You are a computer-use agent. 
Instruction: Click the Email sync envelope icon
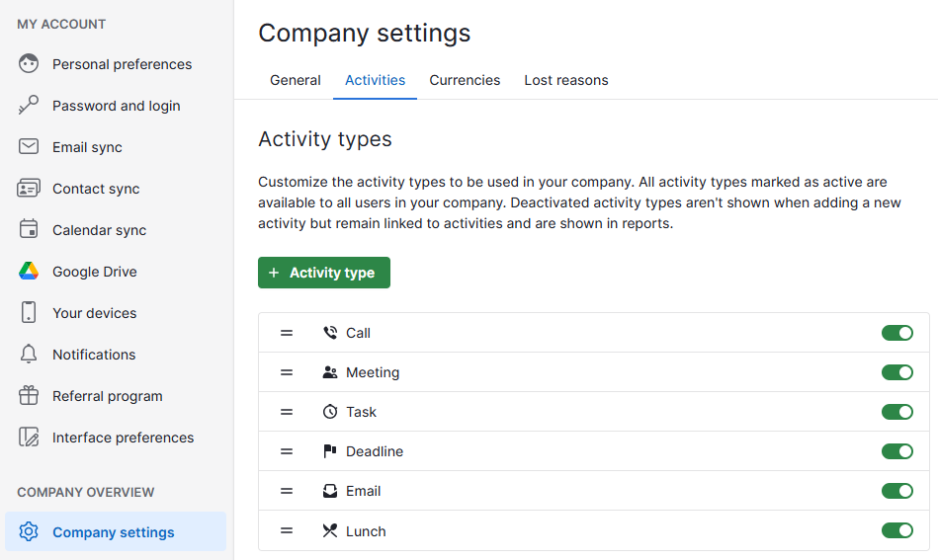pyautogui.click(x=29, y=147)
